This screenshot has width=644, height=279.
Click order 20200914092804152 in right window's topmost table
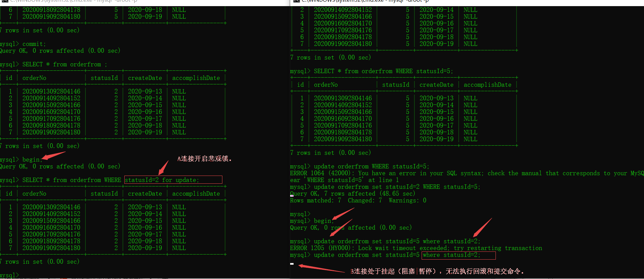343,10
